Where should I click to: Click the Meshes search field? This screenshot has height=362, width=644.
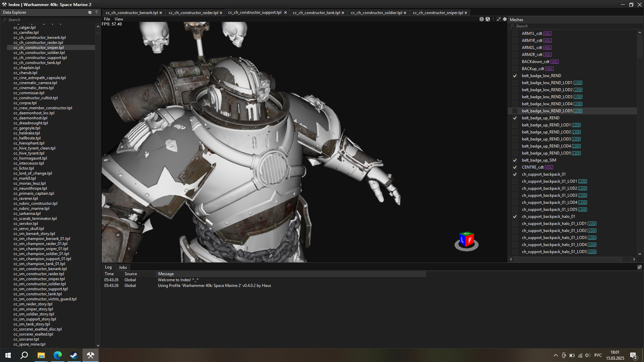[x=575, y=26]
